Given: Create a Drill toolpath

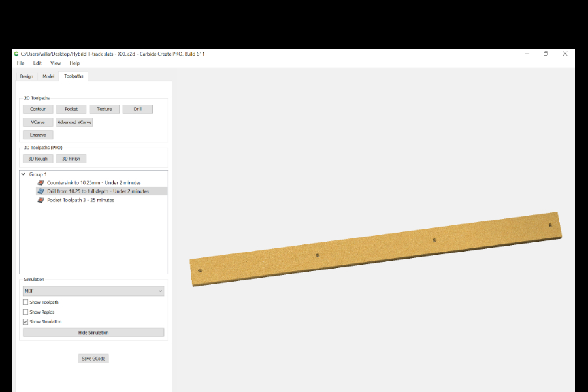Looking at the screenshot, I should tap(138, 109).
